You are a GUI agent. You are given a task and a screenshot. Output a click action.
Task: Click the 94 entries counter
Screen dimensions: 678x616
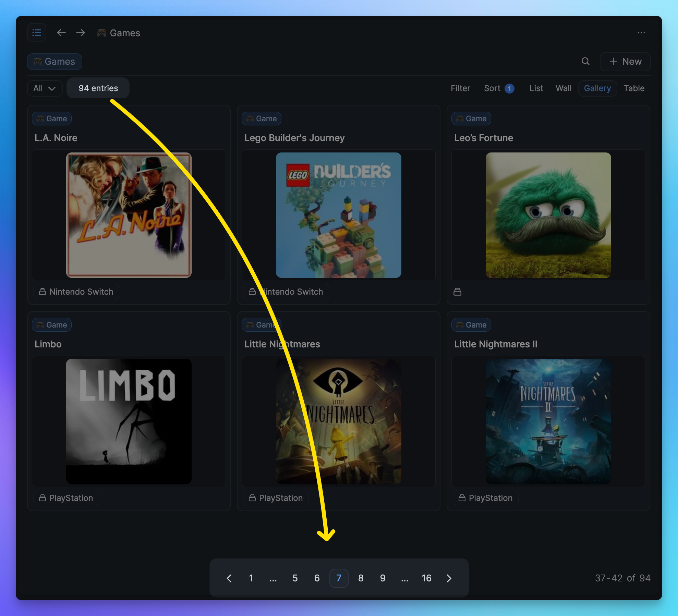[x=98, y=88]
